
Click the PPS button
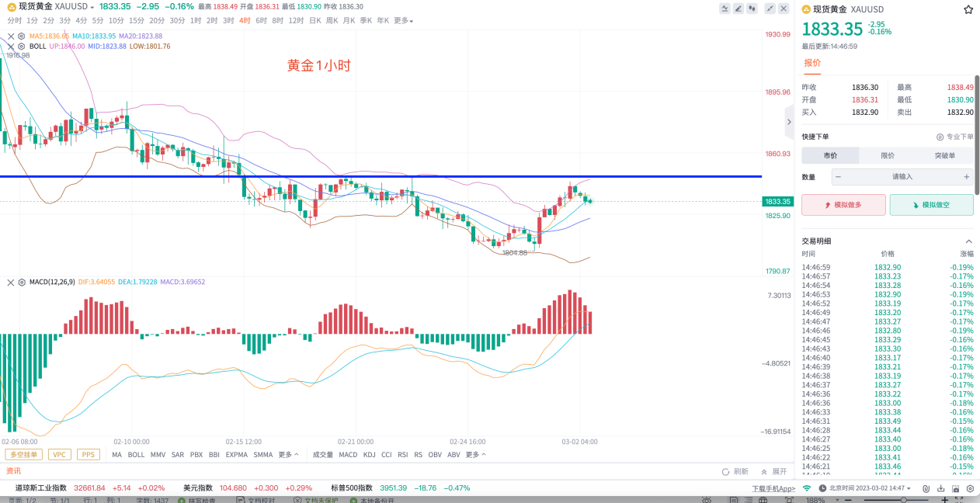(88, 454)
